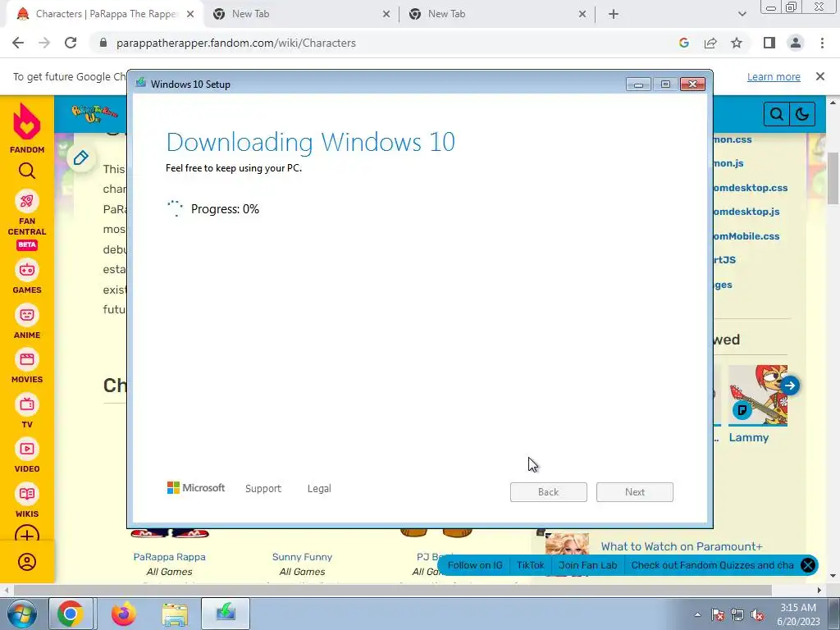Close the blue Fandom banner
840x630 pixels.
coord(808,565)
